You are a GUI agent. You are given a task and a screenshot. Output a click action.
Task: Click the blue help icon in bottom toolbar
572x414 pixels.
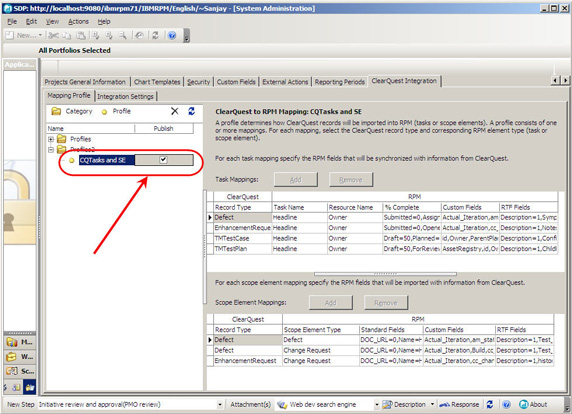point(506,404)
